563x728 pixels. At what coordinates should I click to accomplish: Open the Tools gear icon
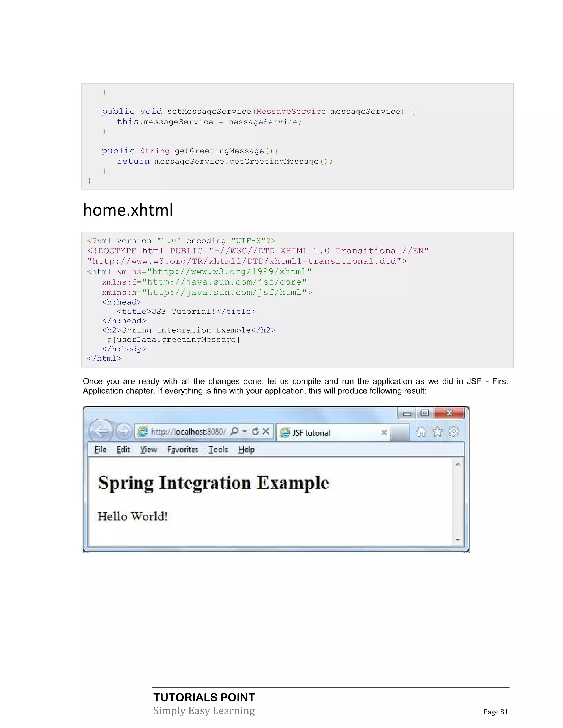tap(453, 432)
